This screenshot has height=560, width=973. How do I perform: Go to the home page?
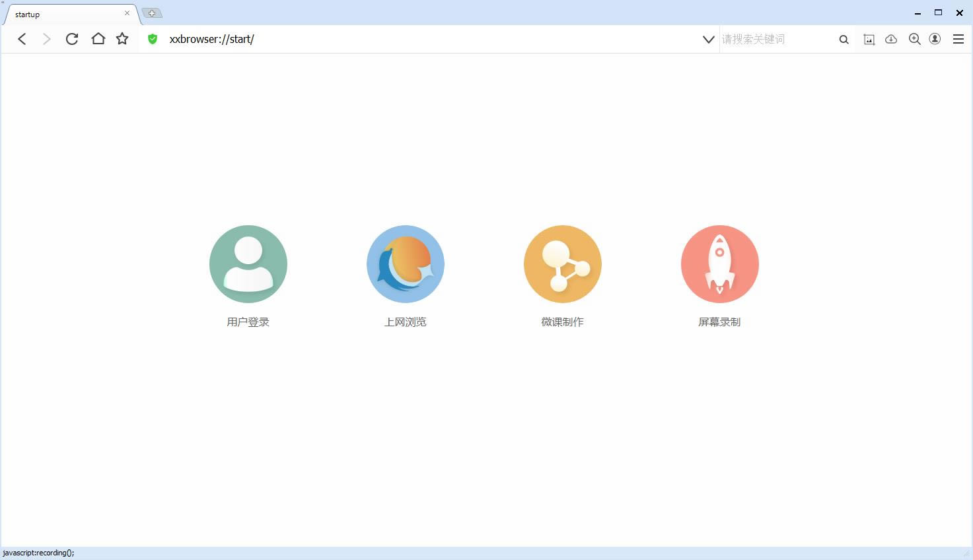98,39
